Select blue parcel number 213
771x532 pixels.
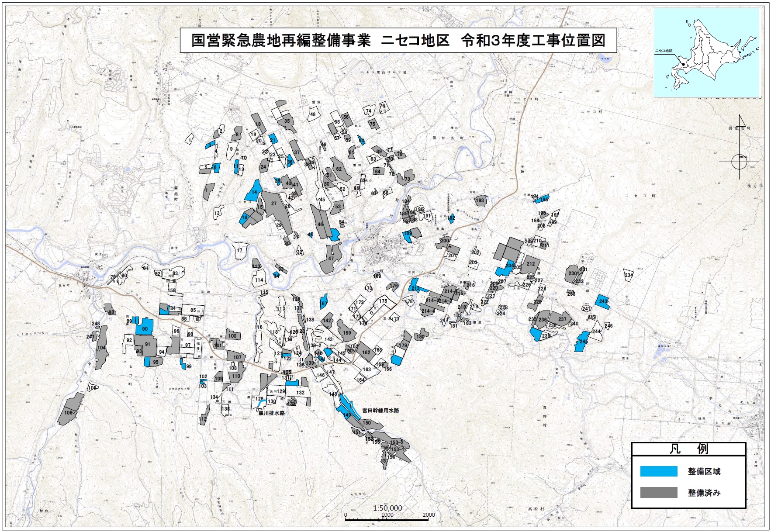click(415, 287)
